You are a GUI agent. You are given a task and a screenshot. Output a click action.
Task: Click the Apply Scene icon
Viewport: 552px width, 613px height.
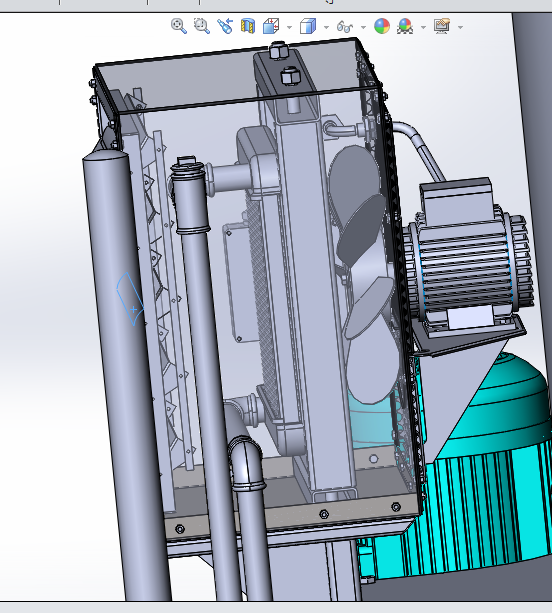pyautogui.click(x=405, y=26)
